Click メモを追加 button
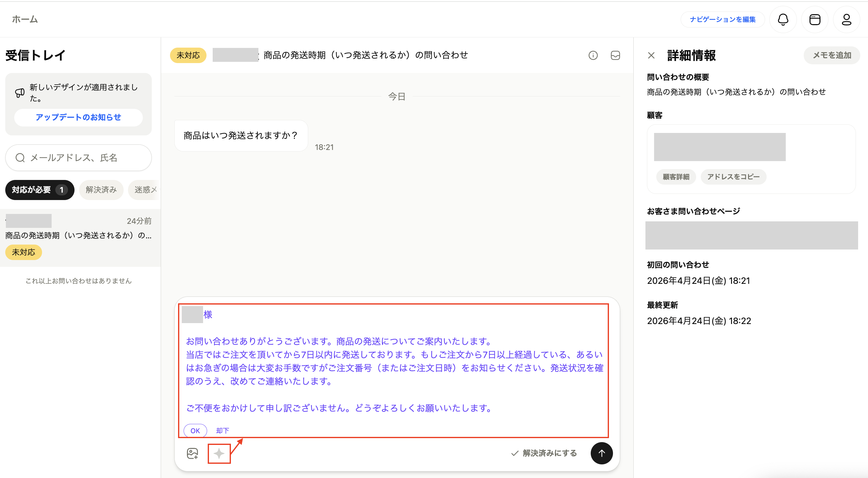 click(832, 55)
